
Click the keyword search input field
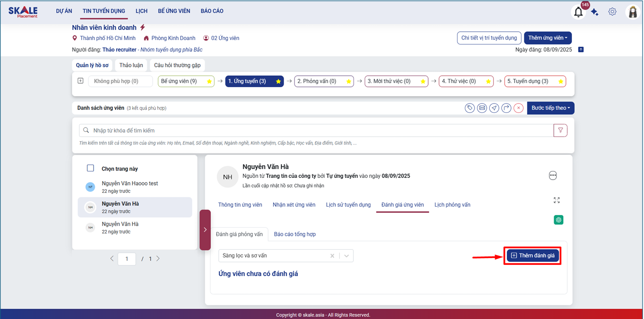tap(317, 130)
